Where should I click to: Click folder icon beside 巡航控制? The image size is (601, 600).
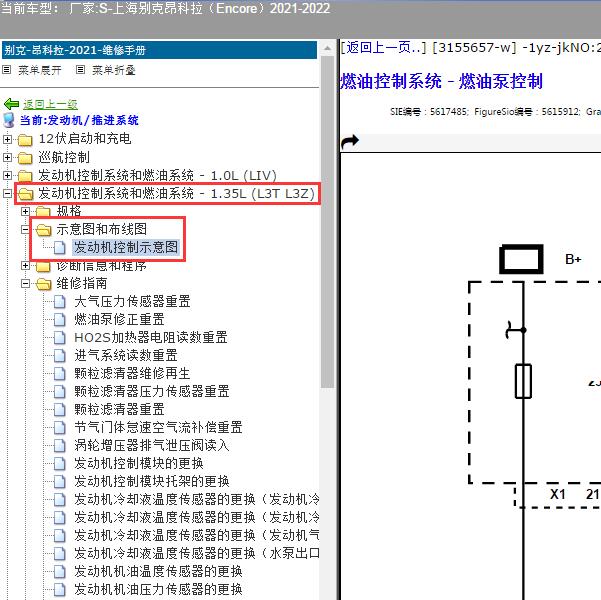pyautogui.click(x=25, y=158)
